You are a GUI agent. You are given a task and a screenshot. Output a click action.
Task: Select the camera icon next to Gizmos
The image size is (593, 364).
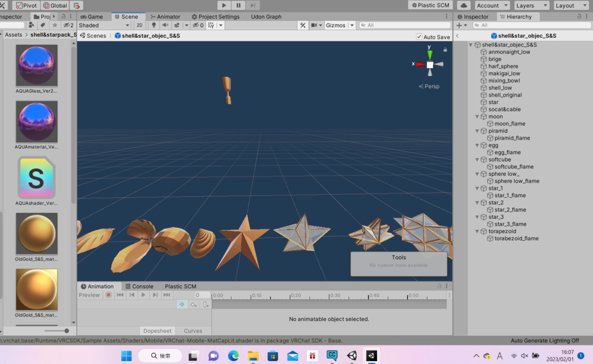pyautogui.click(x=313, y=25)
